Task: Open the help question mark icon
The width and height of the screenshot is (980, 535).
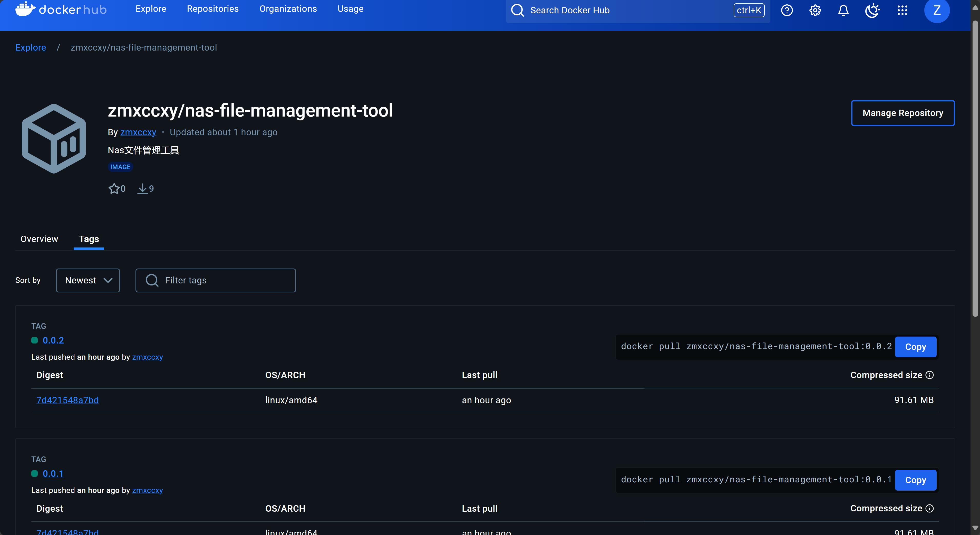Action: point(787,10)
